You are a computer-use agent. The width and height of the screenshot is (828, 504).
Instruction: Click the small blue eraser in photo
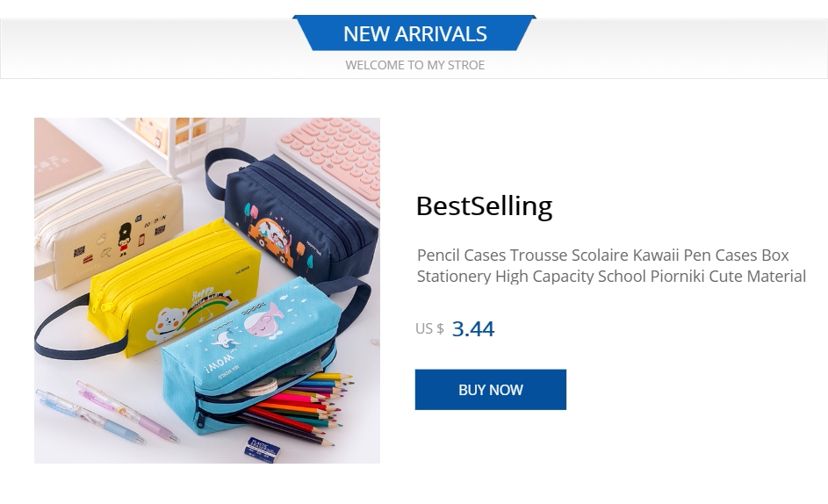click(262, 450)
